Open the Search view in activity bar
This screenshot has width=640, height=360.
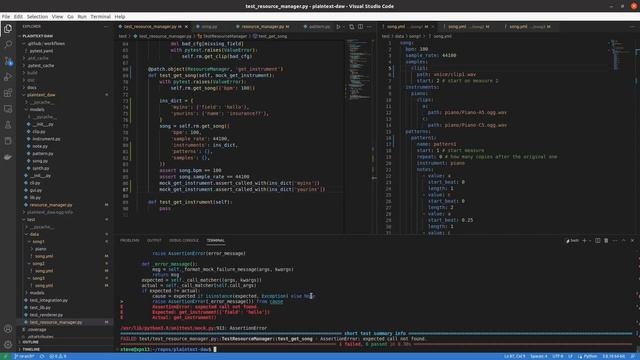click(x=8, y=44)
